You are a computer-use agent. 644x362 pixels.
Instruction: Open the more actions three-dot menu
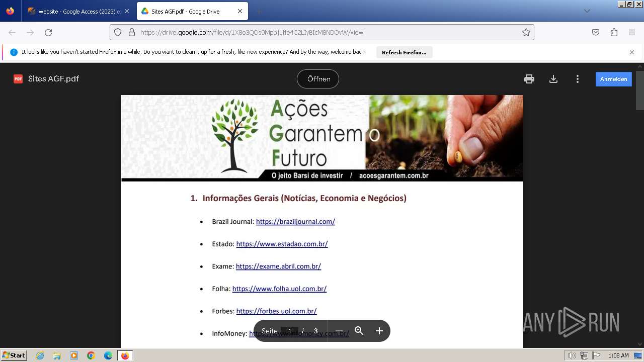[578, 79]
